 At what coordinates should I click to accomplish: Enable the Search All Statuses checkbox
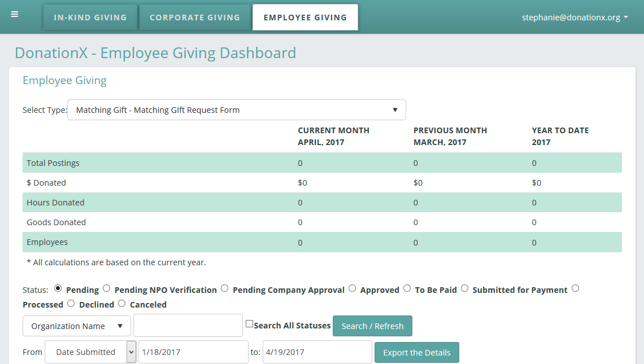coord(249,322)
